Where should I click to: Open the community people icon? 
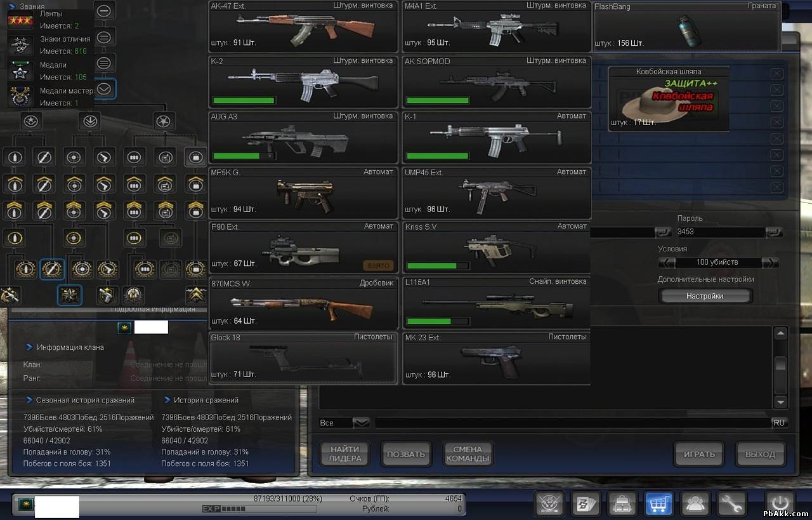coord(696,504)
